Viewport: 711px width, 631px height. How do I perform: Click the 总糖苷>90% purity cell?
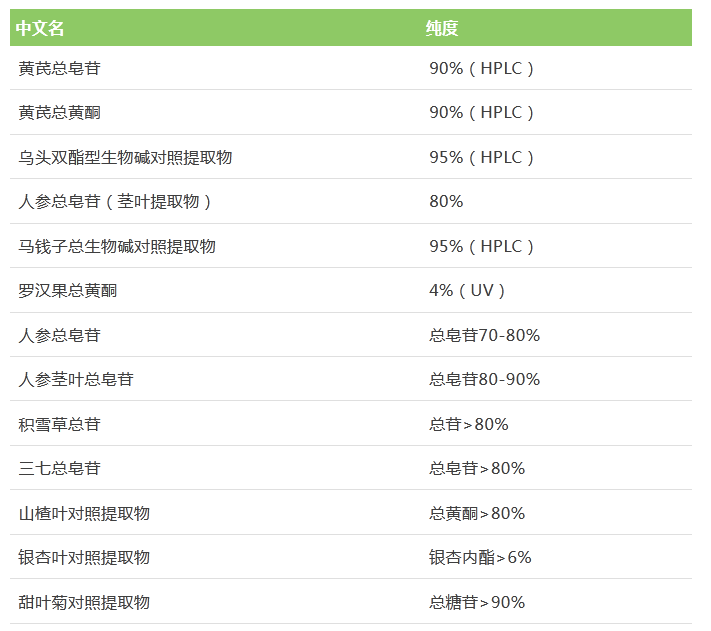[477, 602]
